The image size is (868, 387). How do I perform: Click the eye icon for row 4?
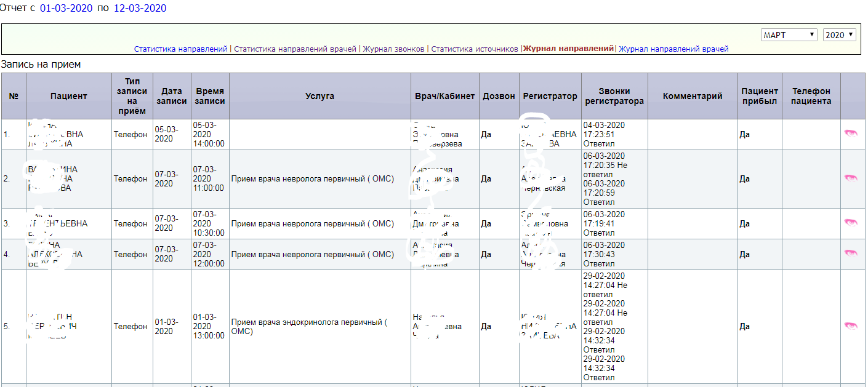(850, 253)
